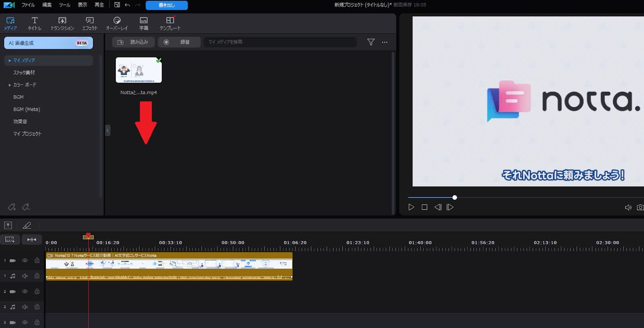Toggle visibility of video track 2
Image resolution: width=644 pixels, height=328 pixels.
[x=25, y=291]
